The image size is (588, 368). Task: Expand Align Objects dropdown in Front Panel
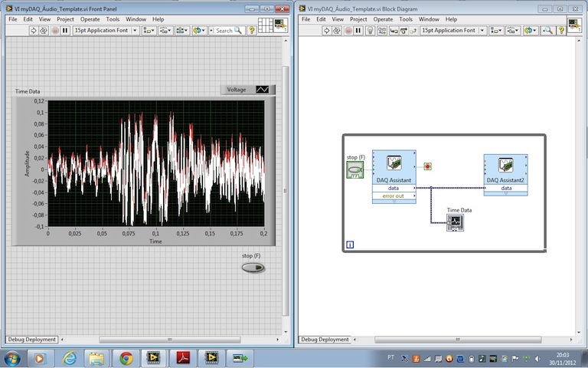point(149,31)
